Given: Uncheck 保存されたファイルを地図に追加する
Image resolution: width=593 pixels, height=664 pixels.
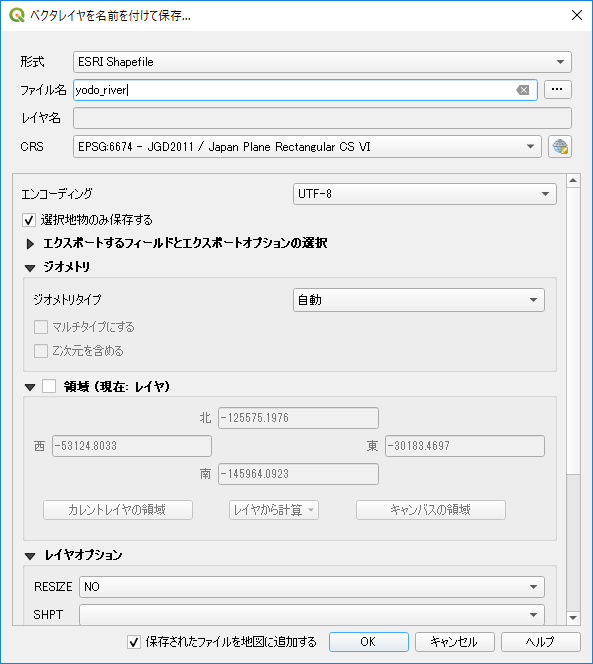Looking at the screenshot, I should [x=134, y=642].
